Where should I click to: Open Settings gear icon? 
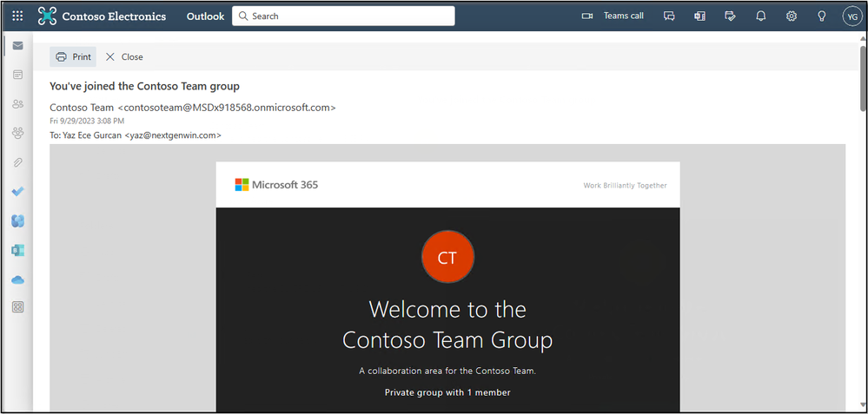click(792, 16)
